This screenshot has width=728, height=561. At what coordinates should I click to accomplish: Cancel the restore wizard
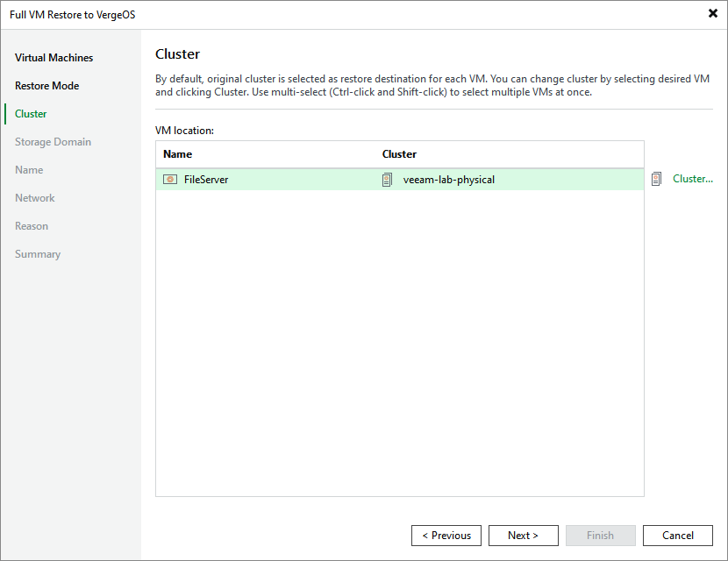tap(678, 536)
